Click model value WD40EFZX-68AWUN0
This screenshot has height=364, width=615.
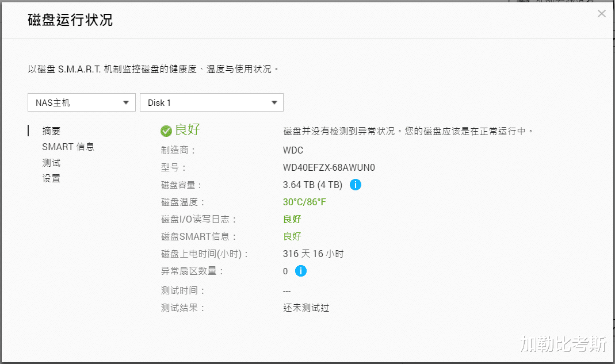click(x=329, y=167)
